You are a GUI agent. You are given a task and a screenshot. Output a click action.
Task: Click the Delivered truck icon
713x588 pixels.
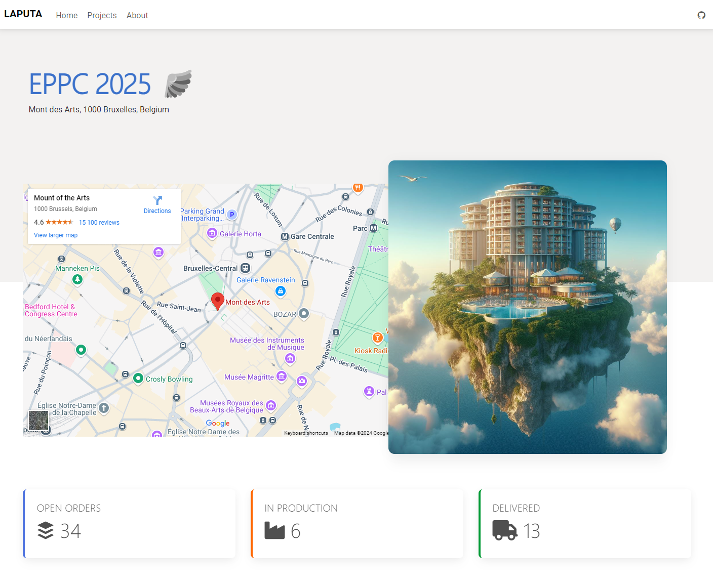click(505, 530)
